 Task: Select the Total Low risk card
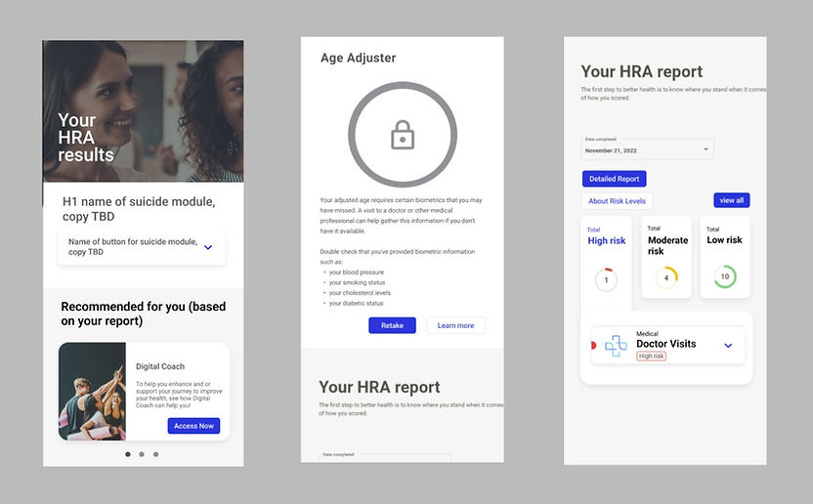(x=725, y=257)
